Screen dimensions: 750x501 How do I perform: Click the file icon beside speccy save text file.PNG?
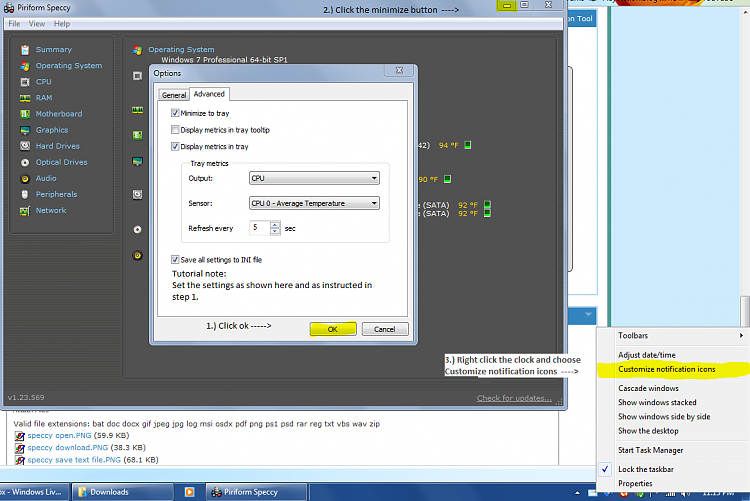(x=20, y=460)
